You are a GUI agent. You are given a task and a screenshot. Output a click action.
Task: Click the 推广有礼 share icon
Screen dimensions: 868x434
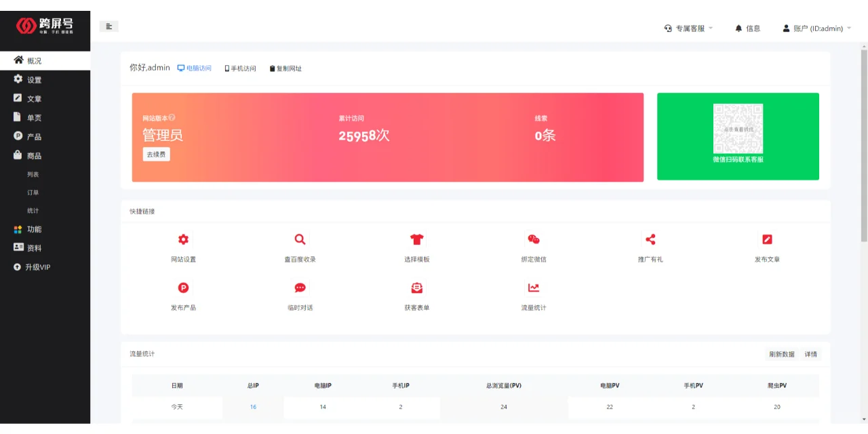click(x=650, y=239)
